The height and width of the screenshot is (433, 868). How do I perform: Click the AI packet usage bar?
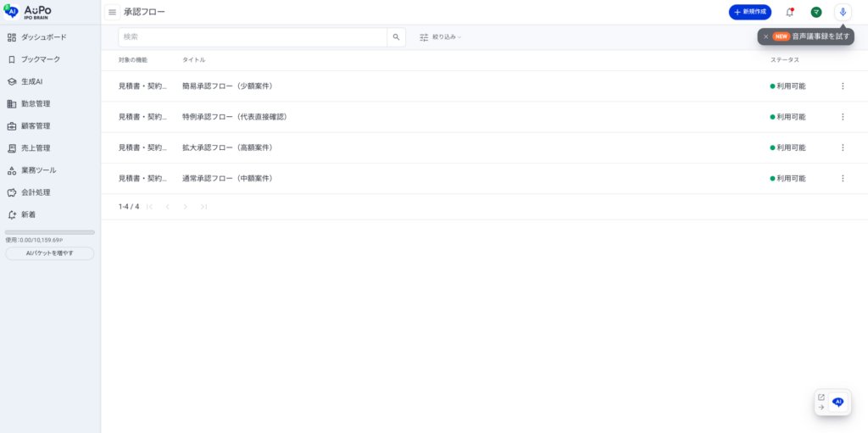click(x=50, y=232)
